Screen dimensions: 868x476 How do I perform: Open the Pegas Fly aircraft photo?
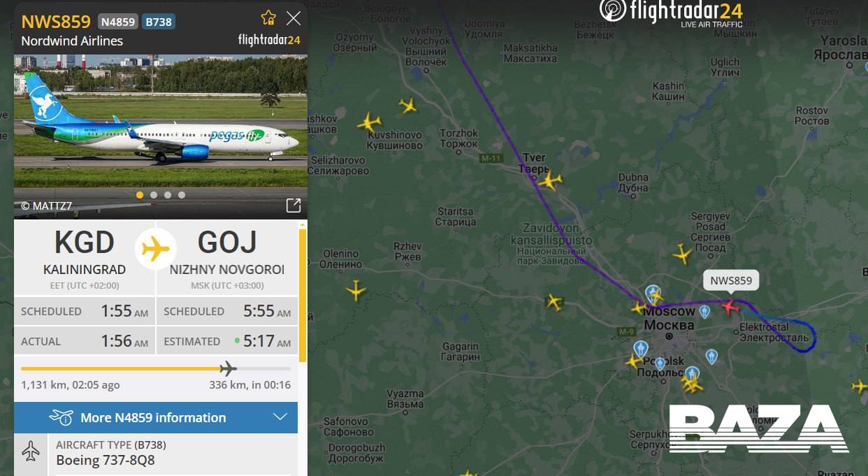point(160,124)
